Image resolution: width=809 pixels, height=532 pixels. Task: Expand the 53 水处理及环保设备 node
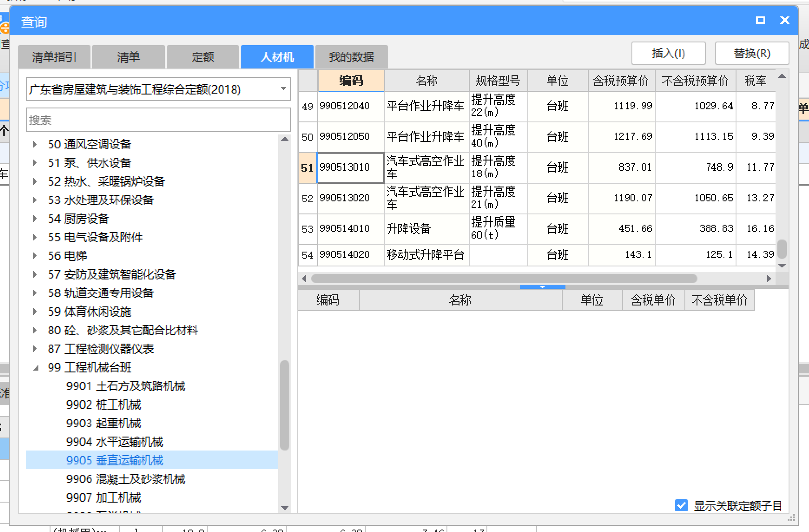point(35,200)
